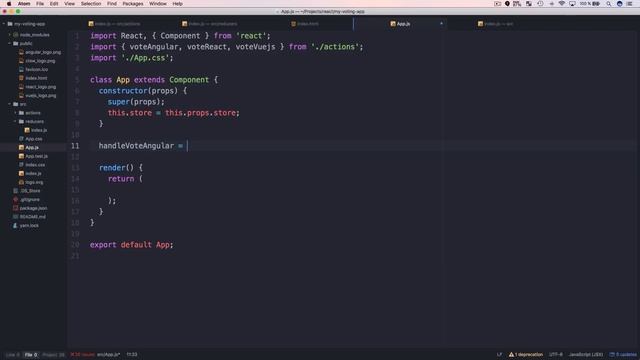The height and width of the screenshot is (360, 640).
Task: Open the Window menu
Action: 158,4
